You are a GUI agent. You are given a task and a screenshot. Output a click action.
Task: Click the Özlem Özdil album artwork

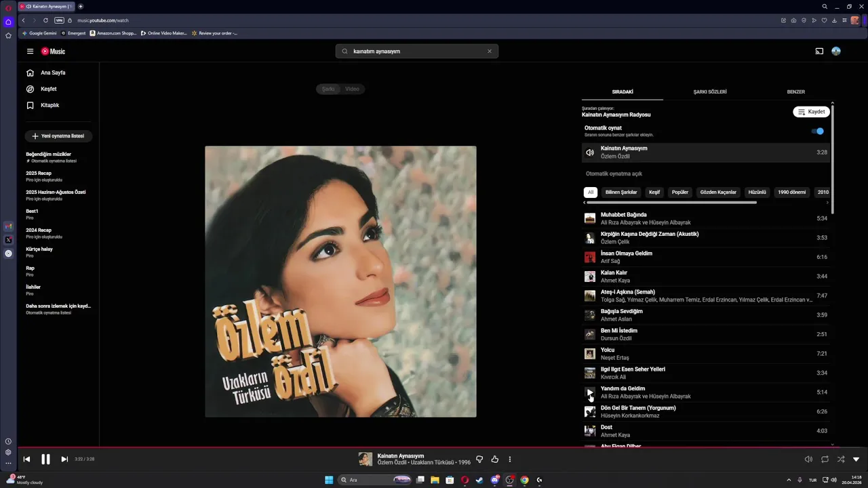(x=340, y=281)
